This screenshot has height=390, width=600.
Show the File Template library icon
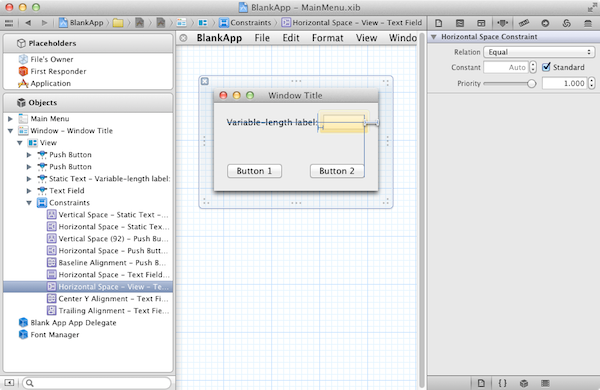coord(481,383)
